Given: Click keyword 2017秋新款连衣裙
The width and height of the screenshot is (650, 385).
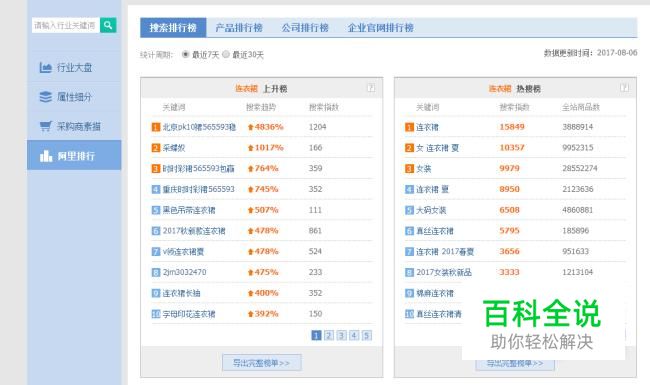Looking at the screenshot, I should [194, 231].
